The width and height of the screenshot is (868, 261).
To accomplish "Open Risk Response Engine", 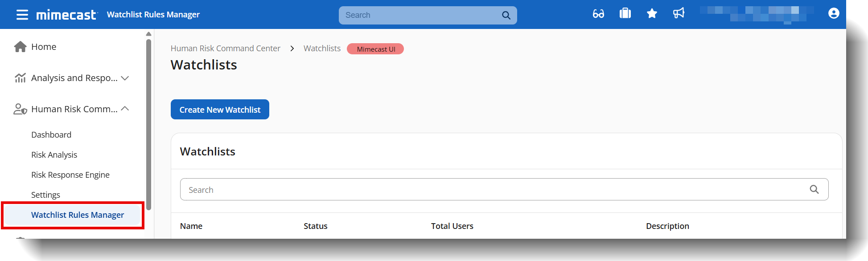I will [70, 175].
